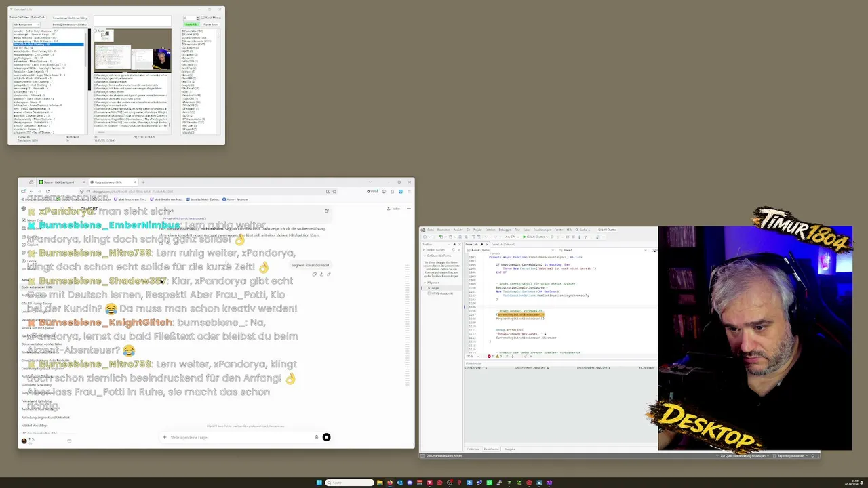Screen dimensions: 868x488
Task: Select the League of Legends channel row
Action: point(48,126)
